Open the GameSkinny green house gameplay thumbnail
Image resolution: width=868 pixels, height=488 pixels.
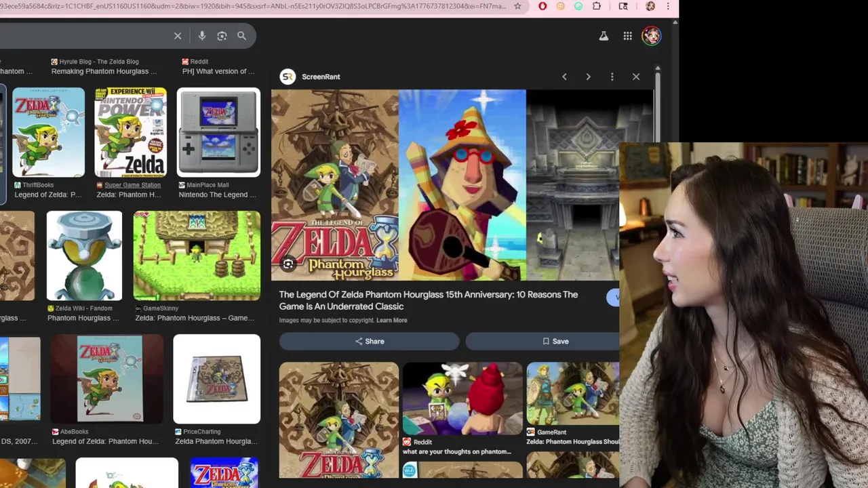(x=197, y=256)
